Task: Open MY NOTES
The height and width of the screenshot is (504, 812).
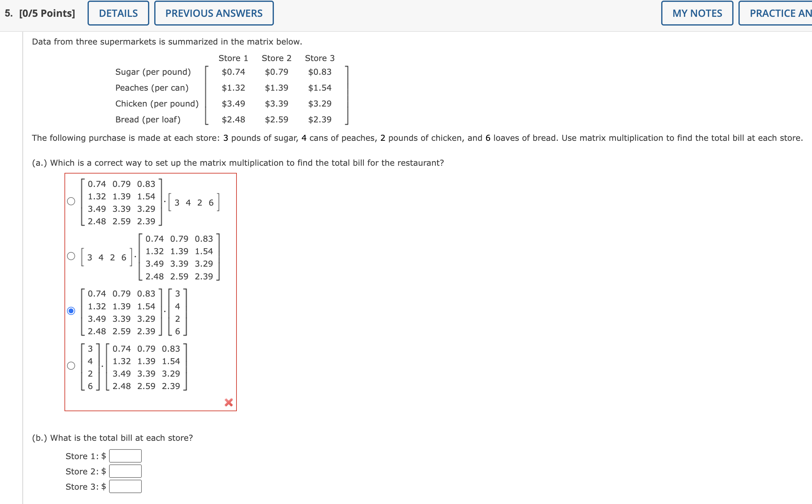Action: [x=697, y=13]
